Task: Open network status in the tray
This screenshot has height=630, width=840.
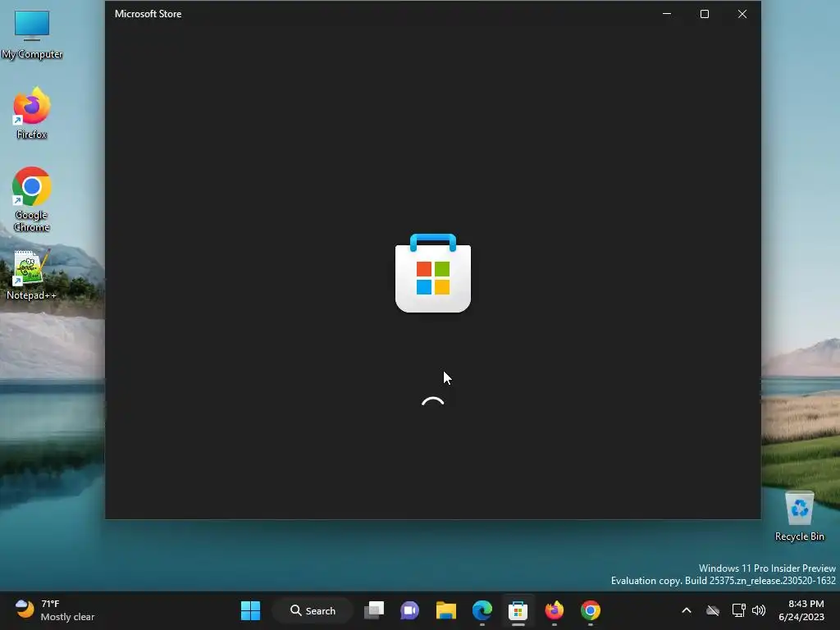Action: (739, 610)
